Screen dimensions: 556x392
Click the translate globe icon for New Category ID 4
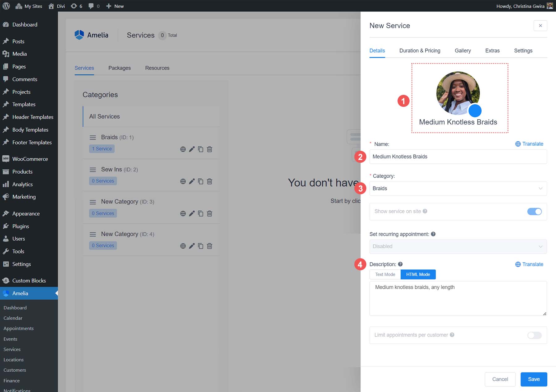tap(183, 246)
